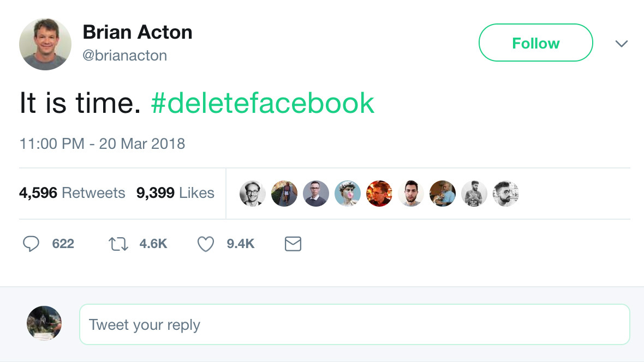
Task: Click your own avatar beside reply box
Action: [x=44, y=323]
